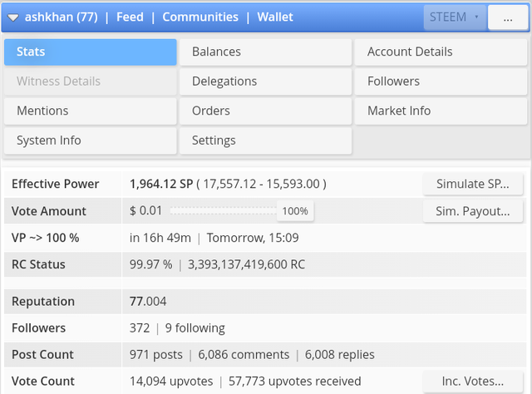This screenshot has width=532, height=394.
Task: Open the STEEM currency dropdown
Action: coord(454,17)
